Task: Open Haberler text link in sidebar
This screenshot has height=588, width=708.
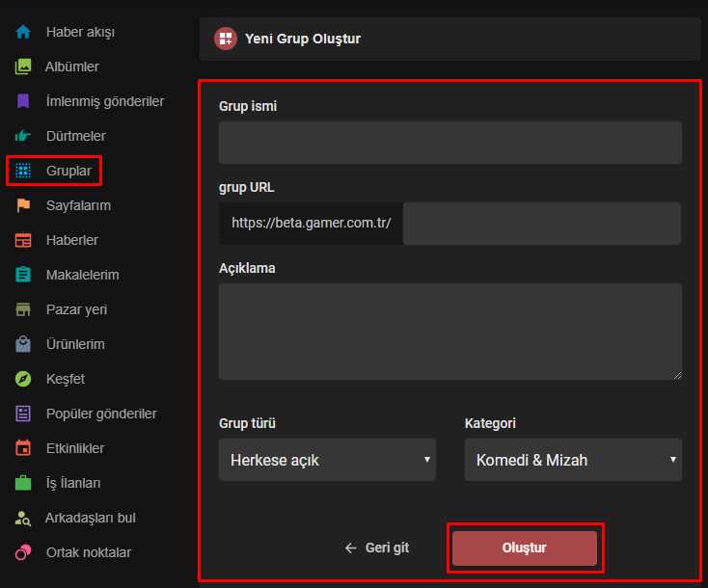Action: 72,240
